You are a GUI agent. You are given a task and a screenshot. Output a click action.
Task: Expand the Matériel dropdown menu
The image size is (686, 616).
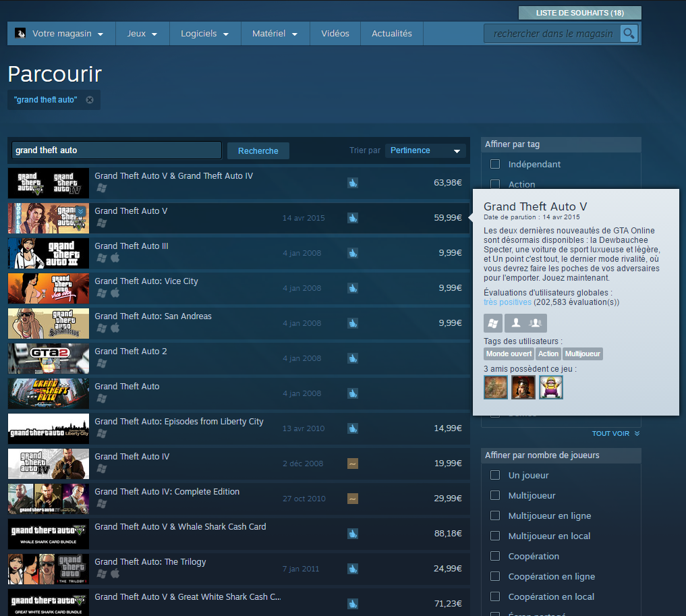(275, 34)
